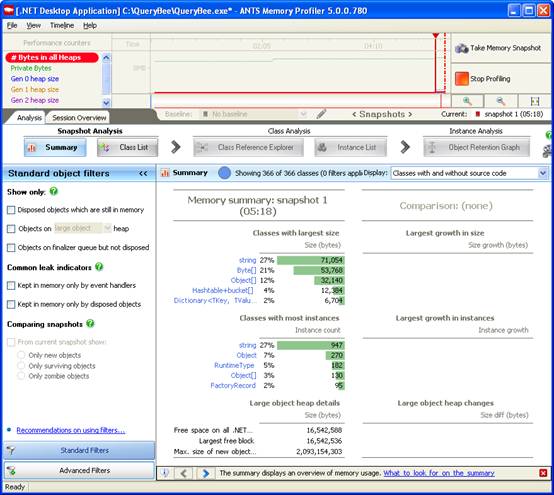Collapse the Standard object filters panel

point(143,173)
